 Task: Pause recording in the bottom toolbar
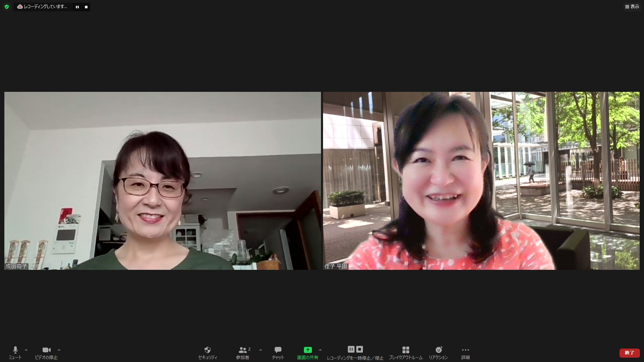point(351,349)
